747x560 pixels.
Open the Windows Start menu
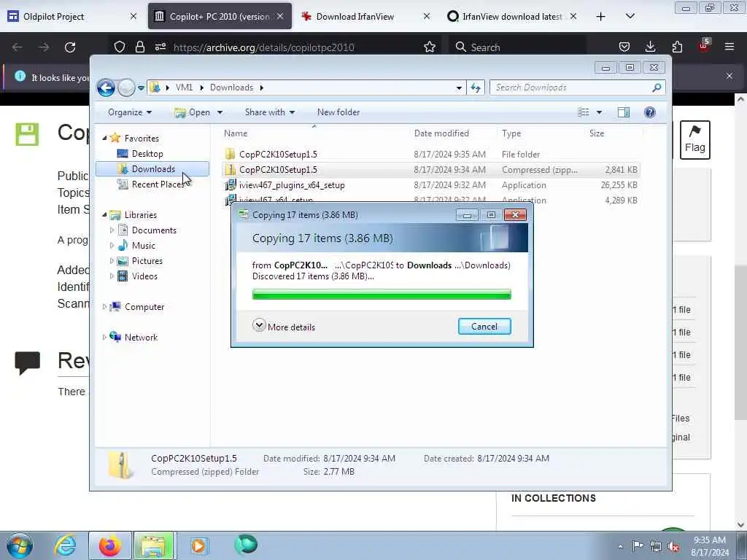pos(20,545)
